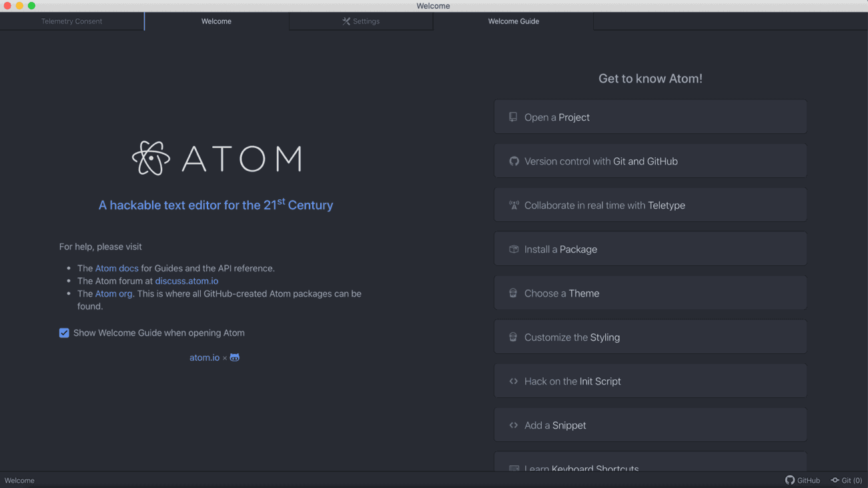Image resolution: width=868 pixels, height=488 pixels.
Task: Open the Atom org link
Action: click(113, 293)
